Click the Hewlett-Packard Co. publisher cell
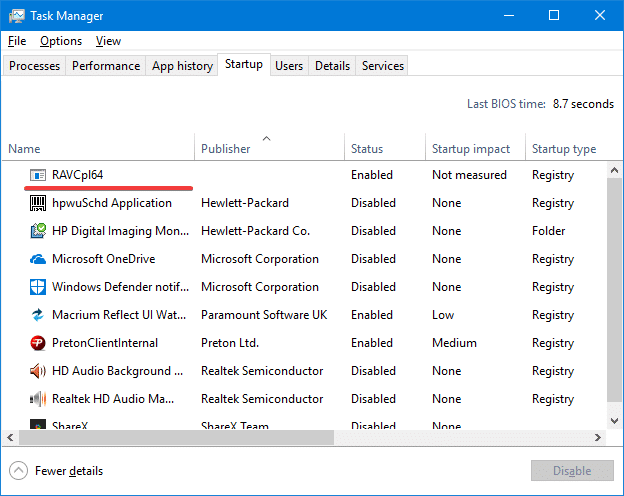The width and height of the screenshot is (624, 496). click(x=255, y=231)
